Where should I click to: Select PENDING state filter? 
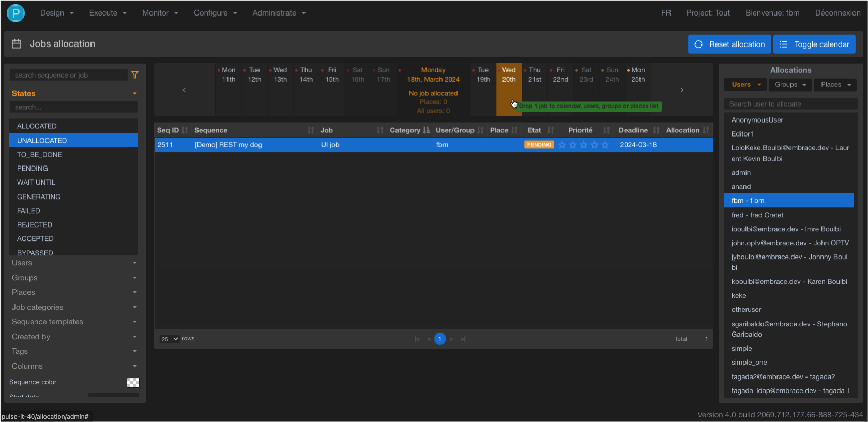(x=73, y=169)
